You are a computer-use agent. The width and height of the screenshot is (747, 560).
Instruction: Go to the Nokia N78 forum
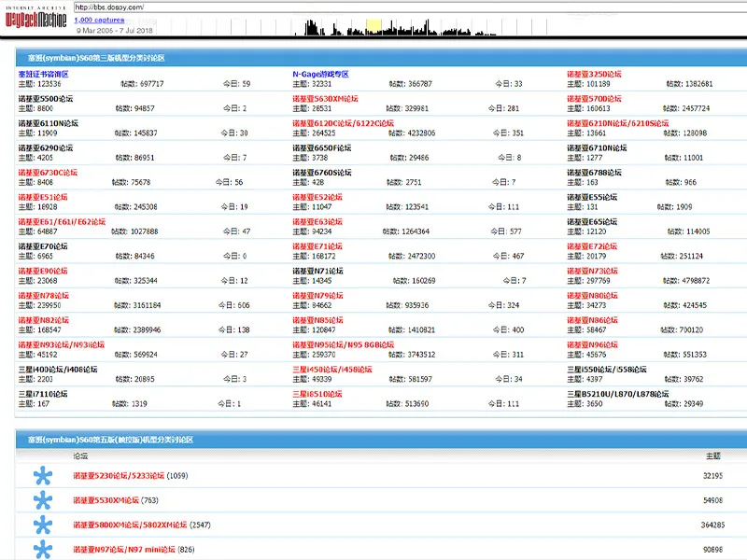coord(43,296)
